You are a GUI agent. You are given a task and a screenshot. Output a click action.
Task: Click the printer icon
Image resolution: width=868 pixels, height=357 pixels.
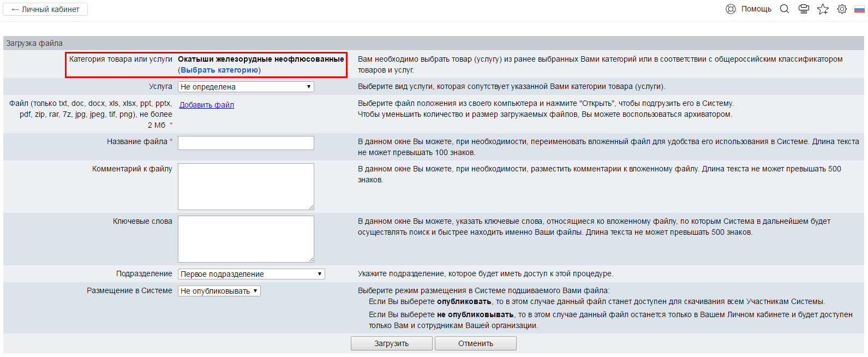click(804, 9)
